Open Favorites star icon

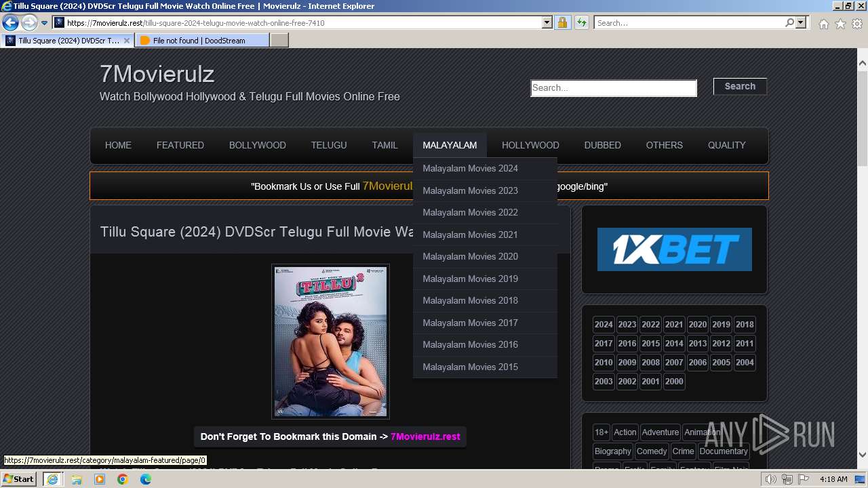(x=840, y=24)
